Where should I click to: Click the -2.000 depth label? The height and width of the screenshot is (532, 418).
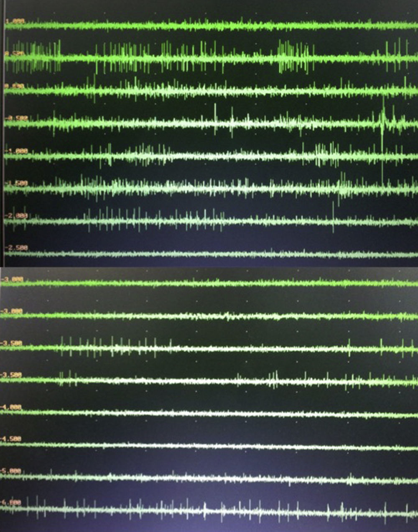[x=17, y=215]
